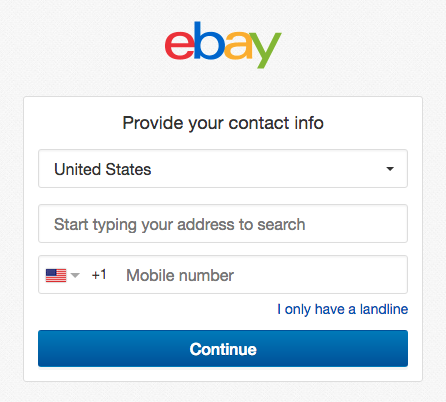Click the 'Provide your contact info' heading
This screenshot has height=402, width=446.
[x=223, y=123]
